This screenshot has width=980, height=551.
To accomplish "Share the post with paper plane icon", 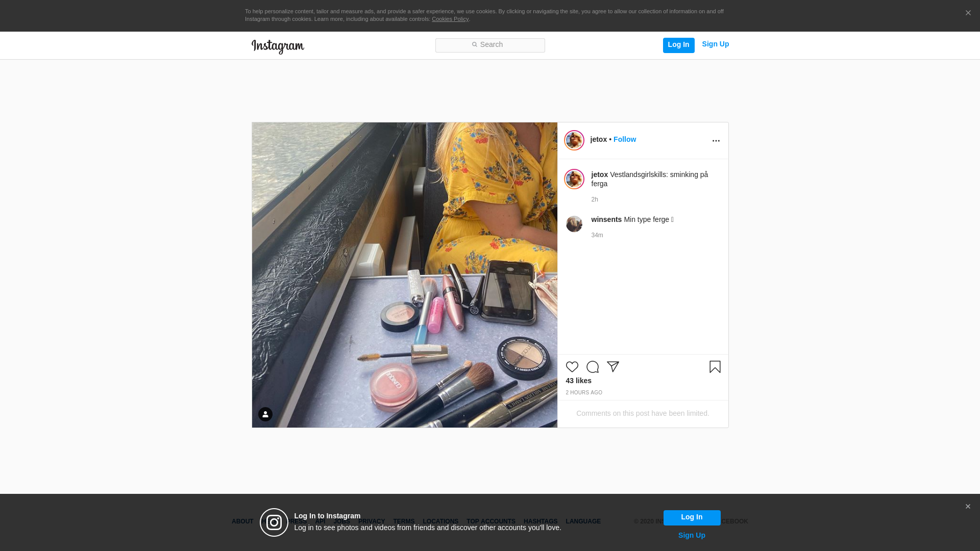I will (x=612, y=367).
